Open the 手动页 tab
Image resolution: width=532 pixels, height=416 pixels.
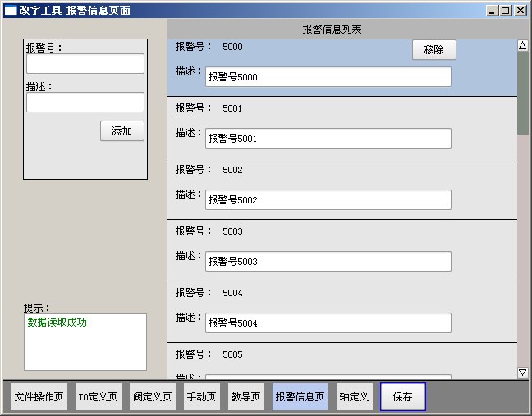(x=201, y=397)
